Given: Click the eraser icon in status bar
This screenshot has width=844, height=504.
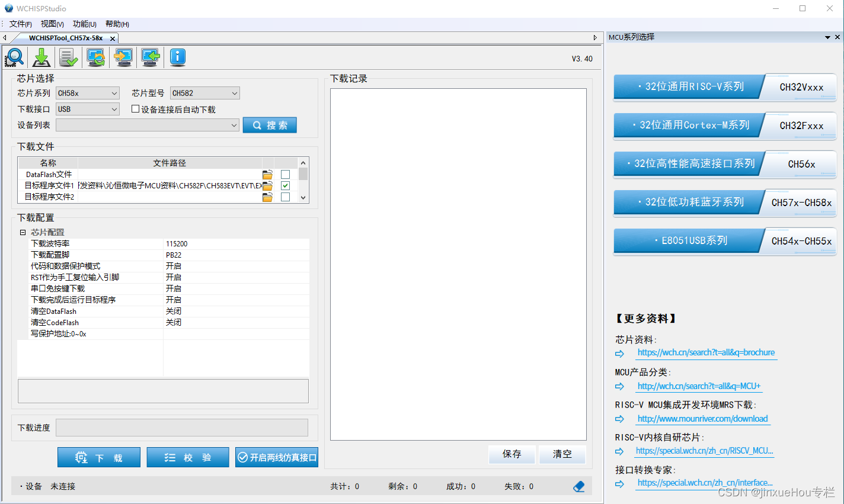Looking at the screenshot, I should click(579, 486).
